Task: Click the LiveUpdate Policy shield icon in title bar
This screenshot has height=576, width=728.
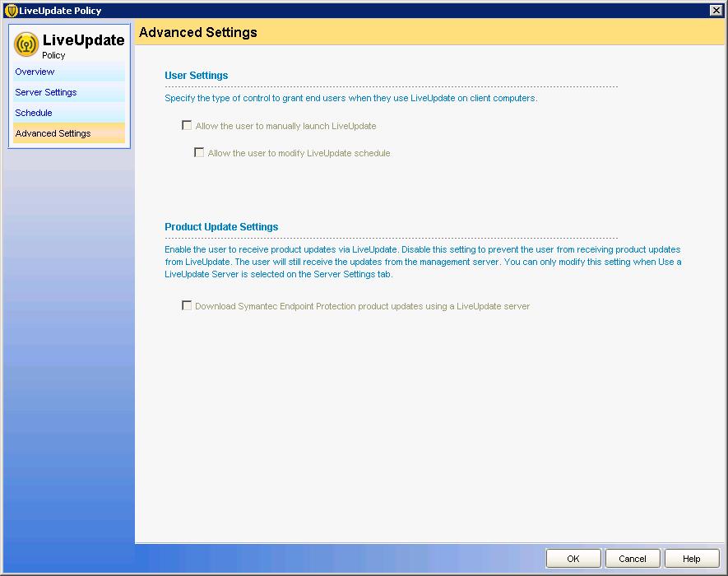Action: [11, 10]
